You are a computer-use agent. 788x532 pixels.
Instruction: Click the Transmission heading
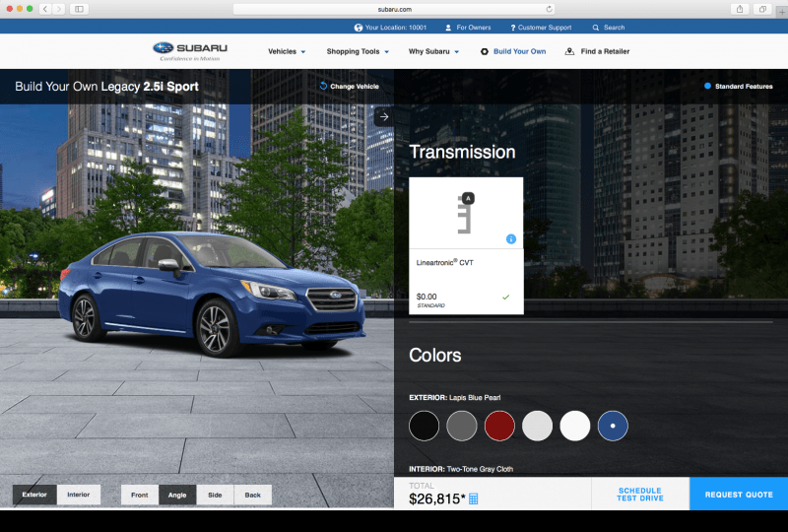pos(462,152)
